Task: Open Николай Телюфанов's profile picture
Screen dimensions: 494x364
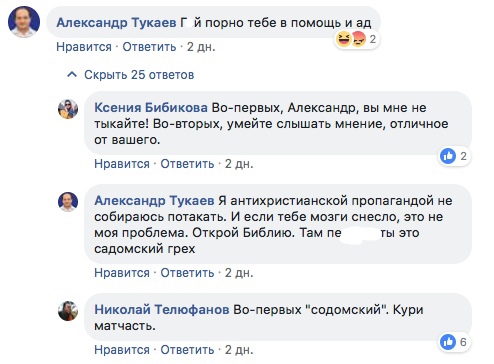Action: point(68,311)
